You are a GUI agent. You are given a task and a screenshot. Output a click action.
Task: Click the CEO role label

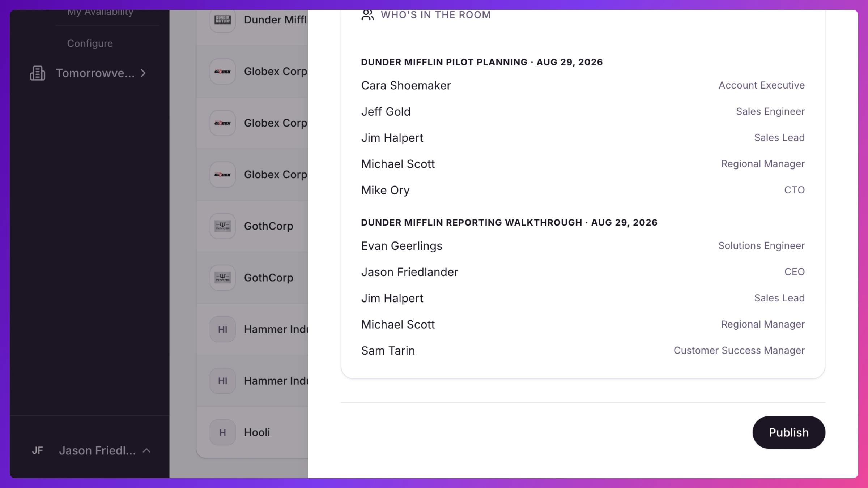(x=794, y=272)
